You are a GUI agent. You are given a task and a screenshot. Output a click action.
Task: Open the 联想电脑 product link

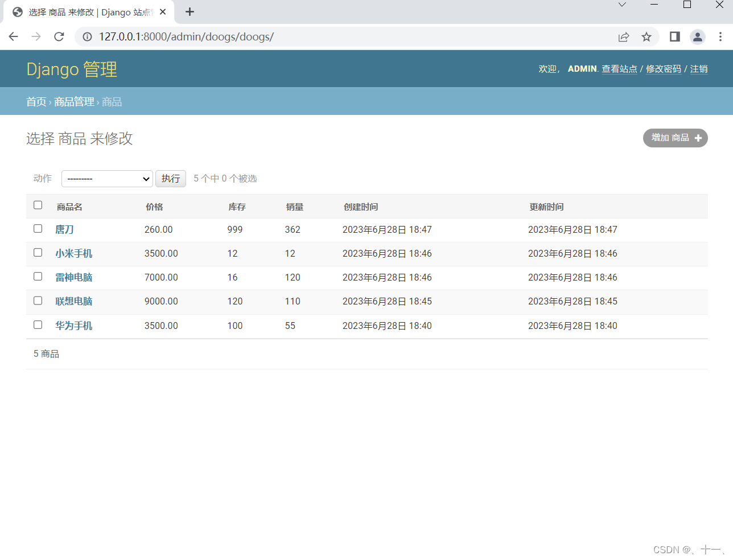click(x=74, y=301)
